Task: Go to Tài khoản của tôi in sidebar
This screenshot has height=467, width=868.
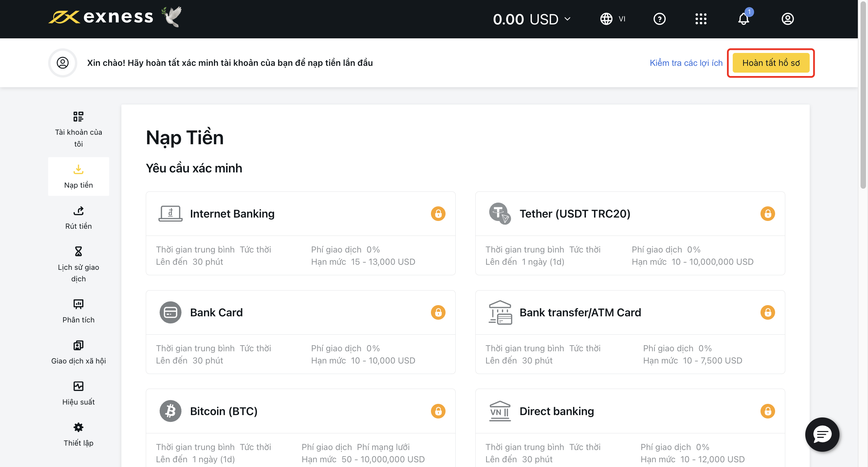Action: coord(79,129)
